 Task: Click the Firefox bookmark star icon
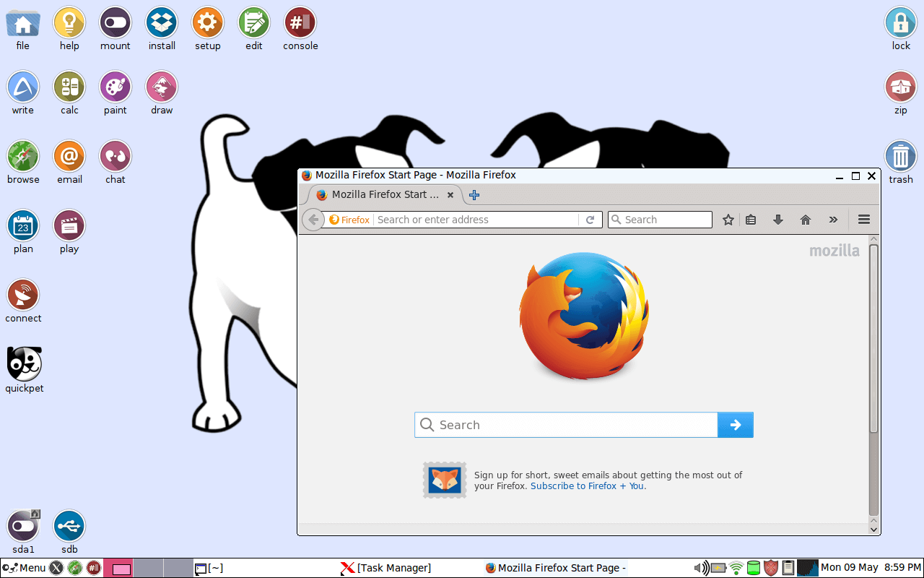tap(728, 220)
